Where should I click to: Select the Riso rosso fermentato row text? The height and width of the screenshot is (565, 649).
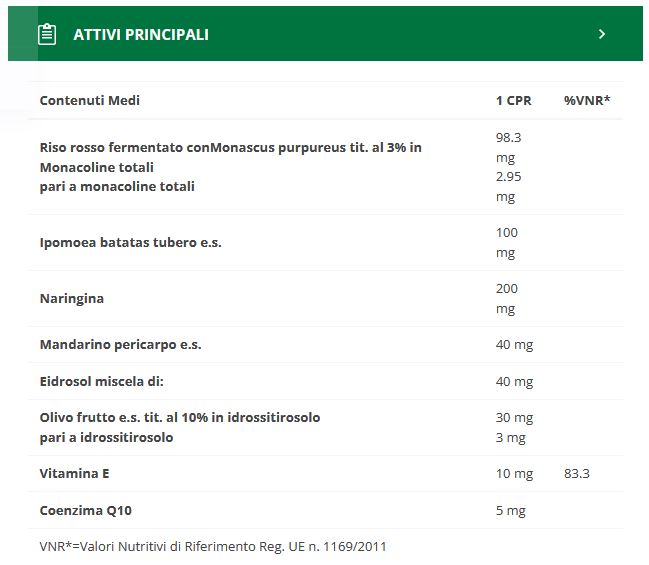[x=230, y=147]
